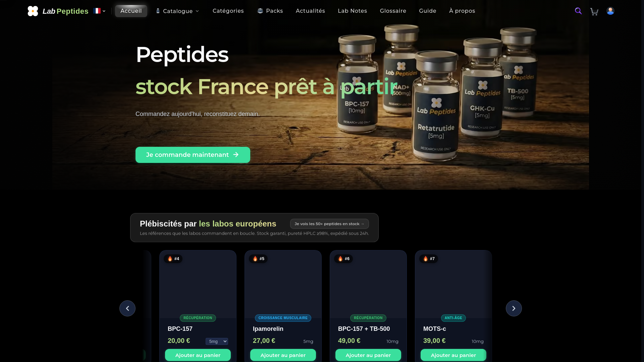644x362 pixels.
Task: Open the search magnifier icon
Action: 578,11
